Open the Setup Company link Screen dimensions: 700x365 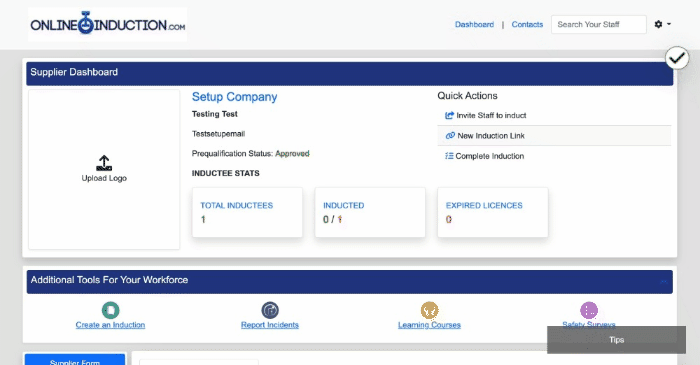(x=234, y=97)
